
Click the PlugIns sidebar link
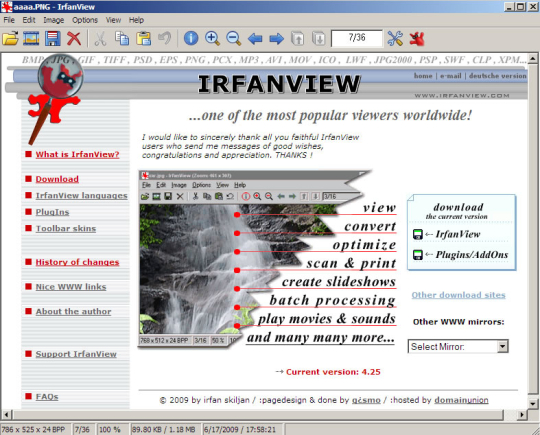click(52, 212)
